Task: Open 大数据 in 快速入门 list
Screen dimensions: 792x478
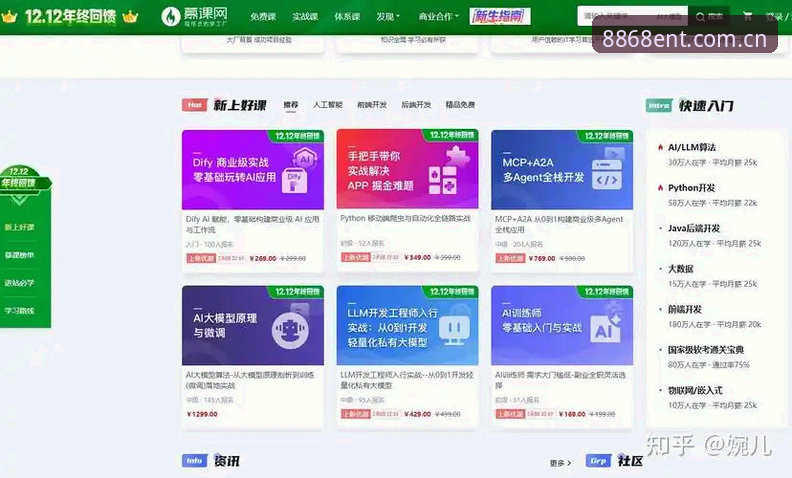Action: [680, 268]
